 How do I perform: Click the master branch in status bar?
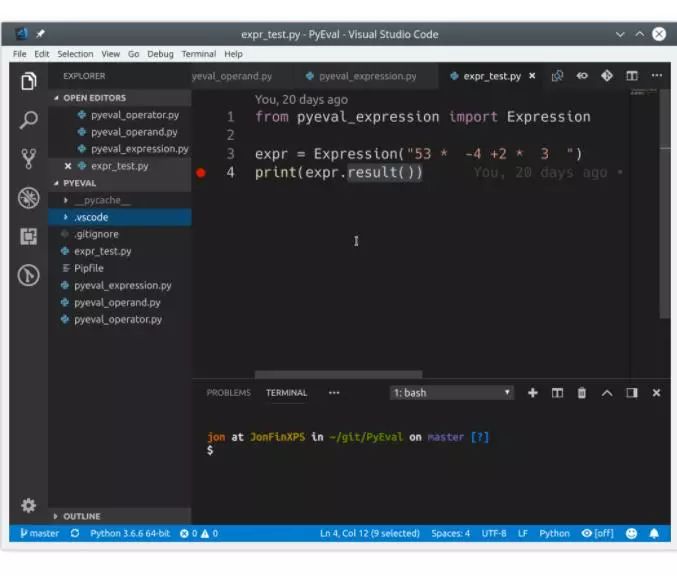[39, 534]
